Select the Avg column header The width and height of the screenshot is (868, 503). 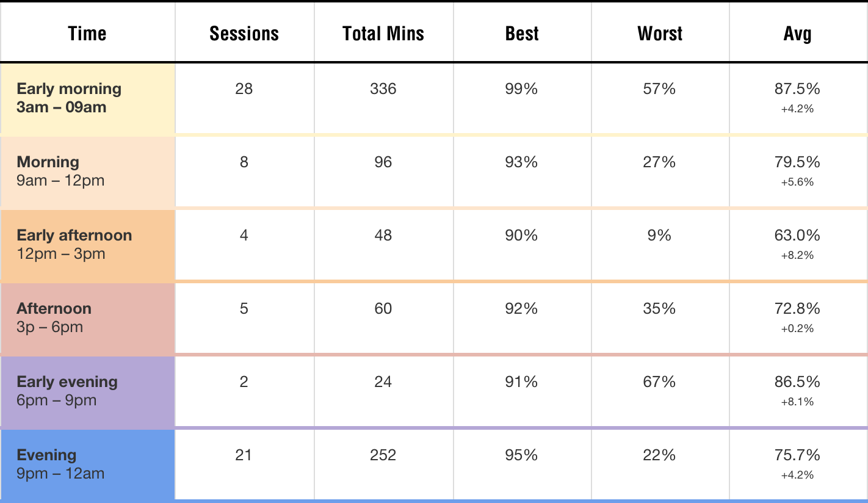coord(797,34)
